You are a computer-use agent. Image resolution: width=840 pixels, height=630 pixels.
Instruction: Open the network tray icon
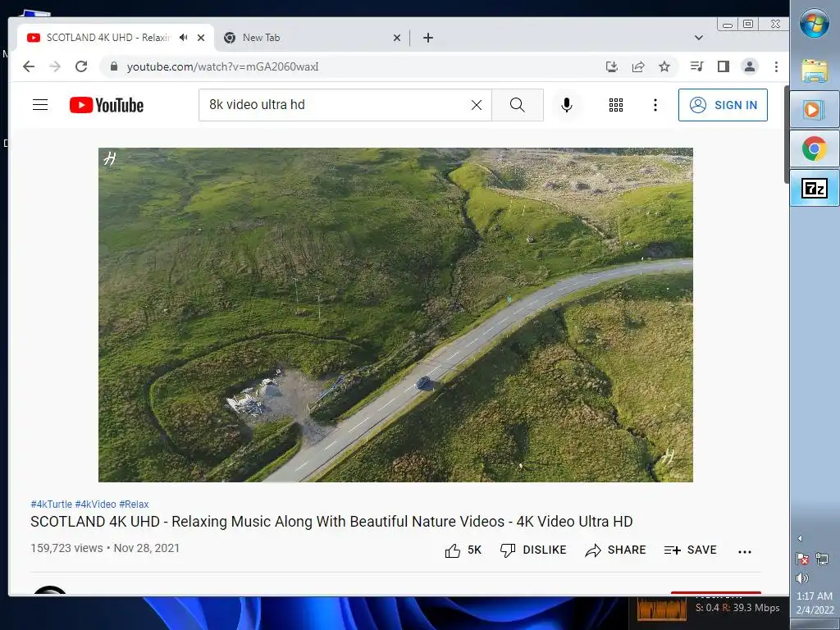point(822,559)
